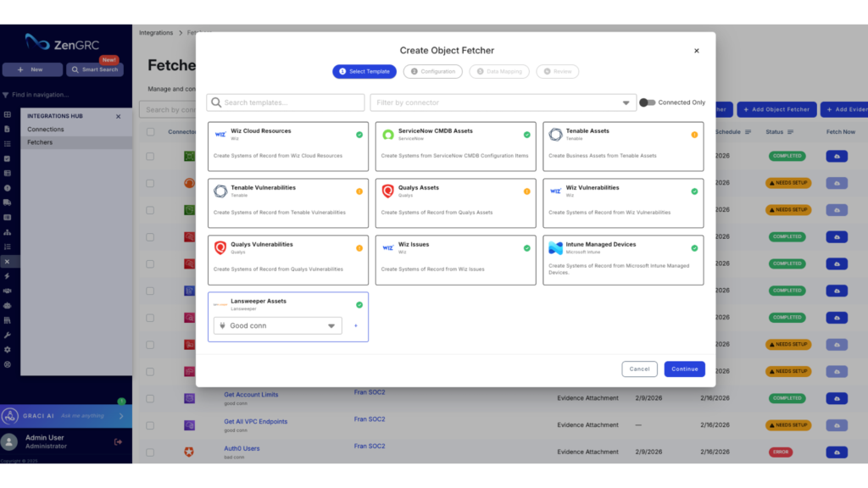The height and width of the screenshot is (488, 868).
Task: Fetch now for Auth0 Users row
Action: click(837, 452)
